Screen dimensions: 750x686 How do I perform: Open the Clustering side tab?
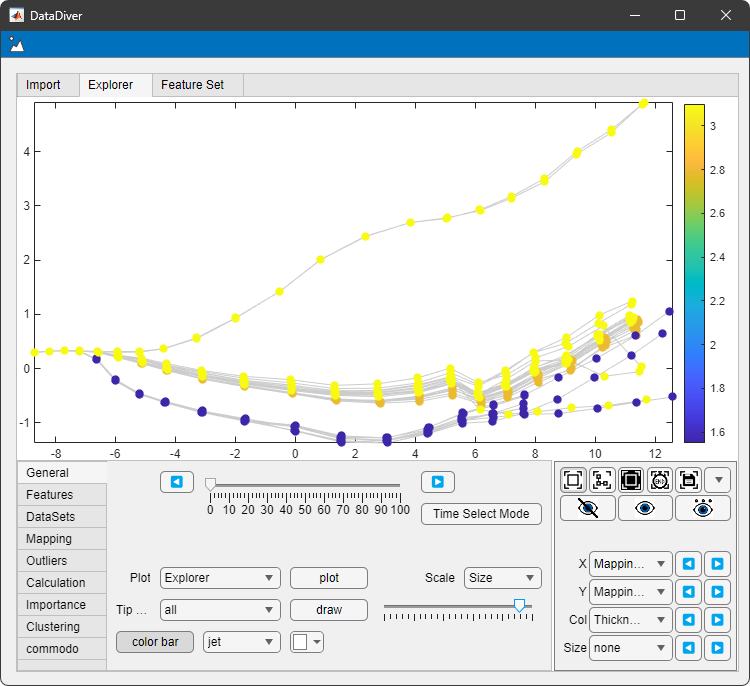pos(53,627)
